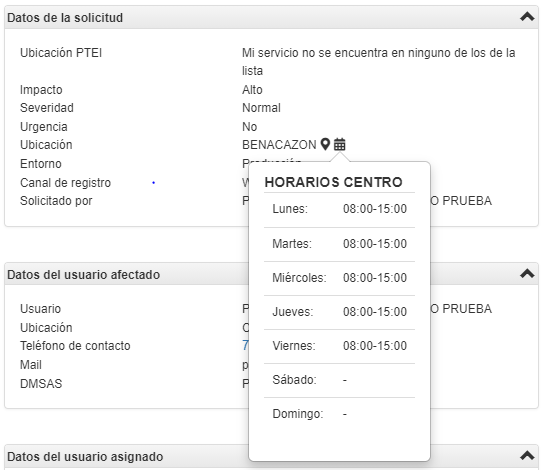
Task: Click the calendar schedule icon beside BENACAZON
Action: pos(340,144)
